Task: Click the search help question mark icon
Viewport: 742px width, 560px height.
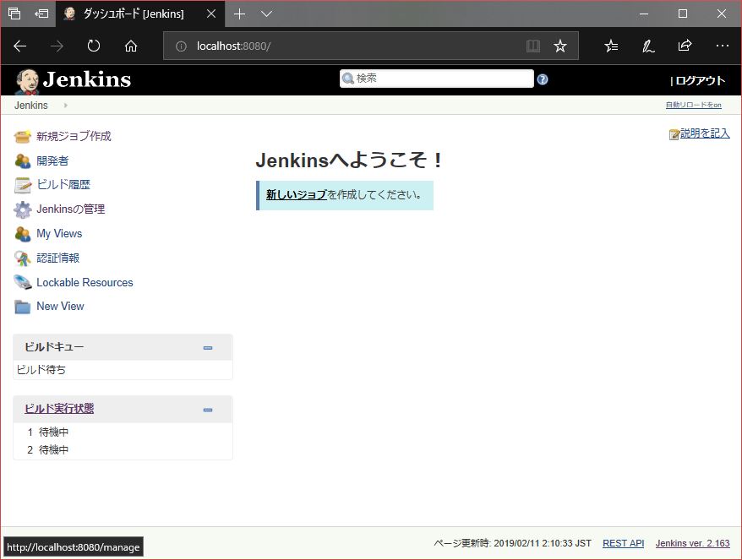Action: pyautogui.click(x=543, y=79)
